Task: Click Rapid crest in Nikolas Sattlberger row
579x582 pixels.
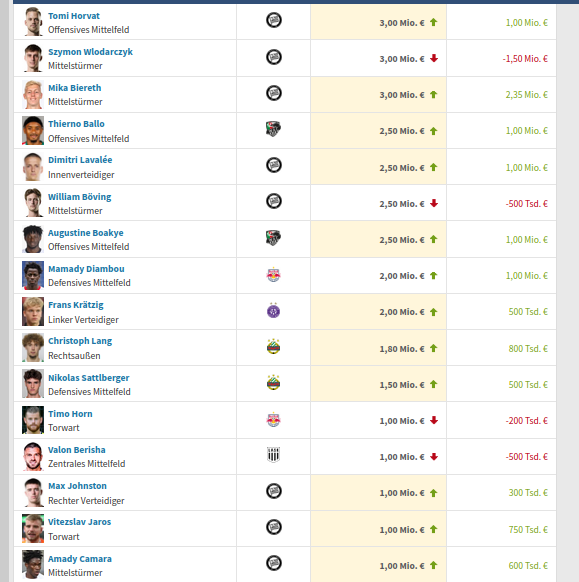Action: coord(274,382)
